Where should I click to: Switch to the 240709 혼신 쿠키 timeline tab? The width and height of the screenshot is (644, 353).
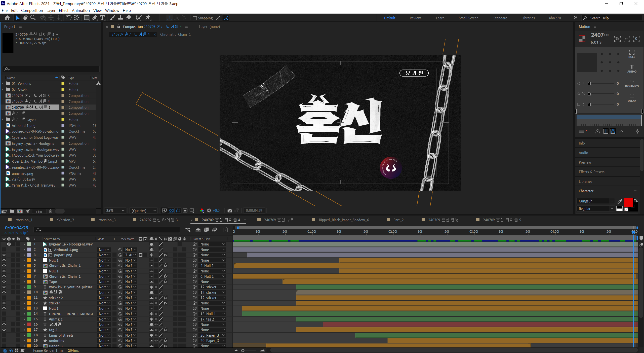[279, 220]
